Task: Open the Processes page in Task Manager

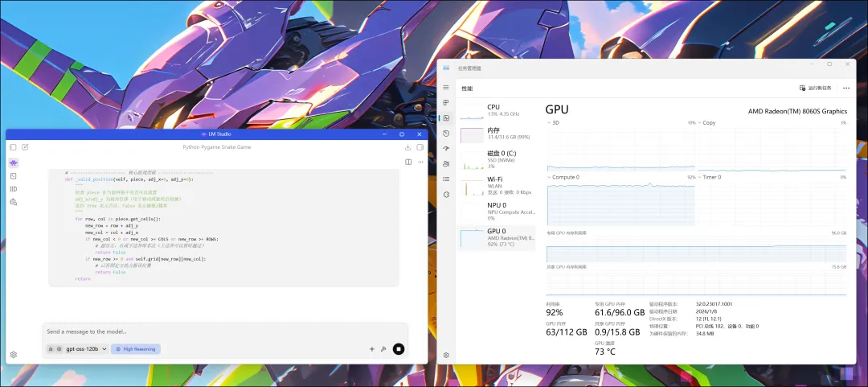Action: 446,102
